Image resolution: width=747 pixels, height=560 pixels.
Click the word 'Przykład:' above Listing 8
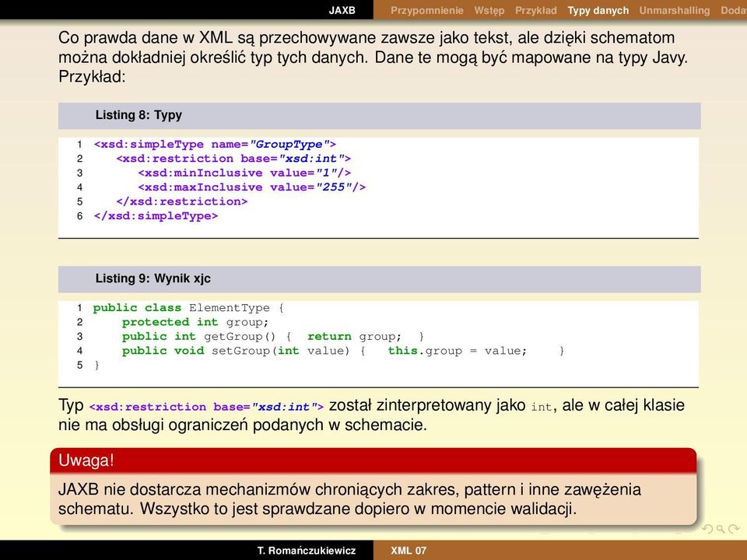[92, 77]
